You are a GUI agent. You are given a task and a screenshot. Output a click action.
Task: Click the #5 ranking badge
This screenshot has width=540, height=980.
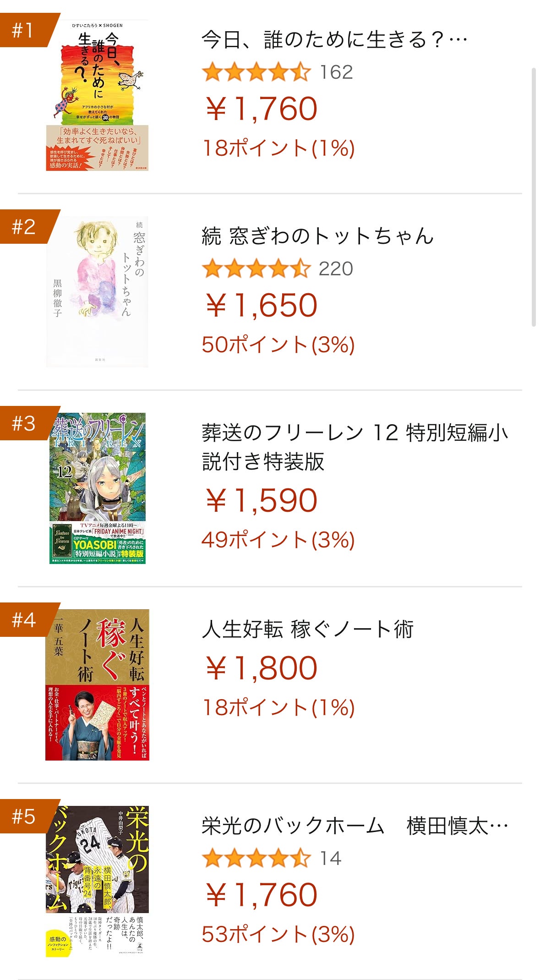click(x=25, y=816)
